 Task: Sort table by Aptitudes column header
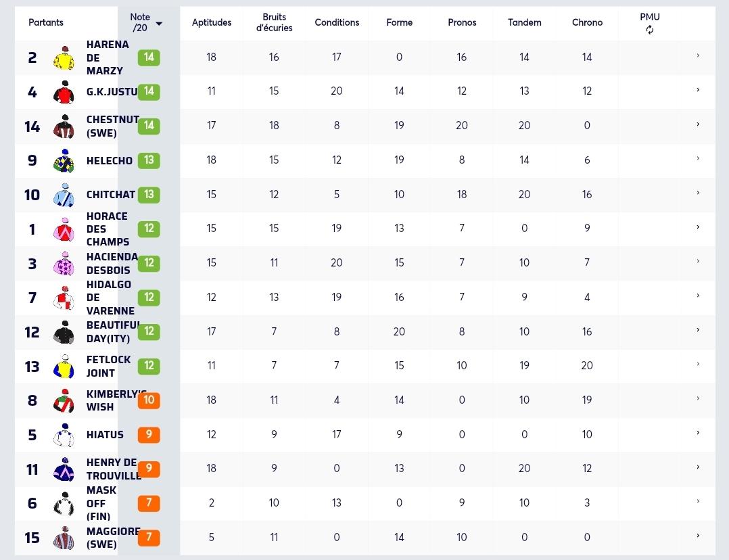click(212, 22)
